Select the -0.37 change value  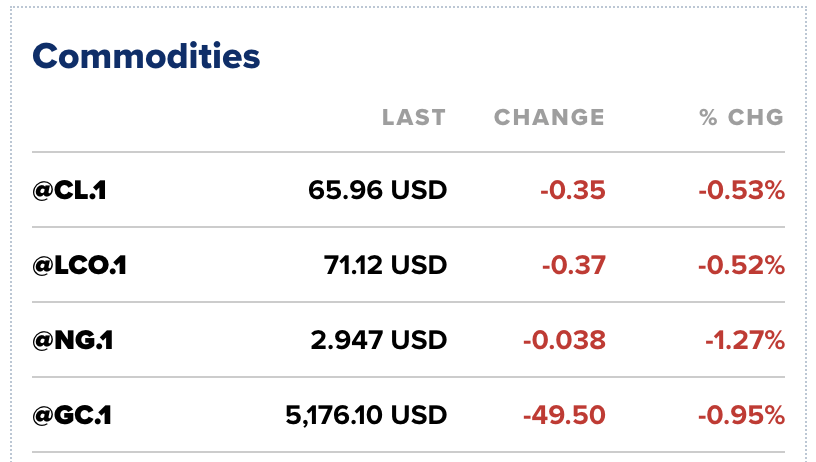(x=572, y=264)
